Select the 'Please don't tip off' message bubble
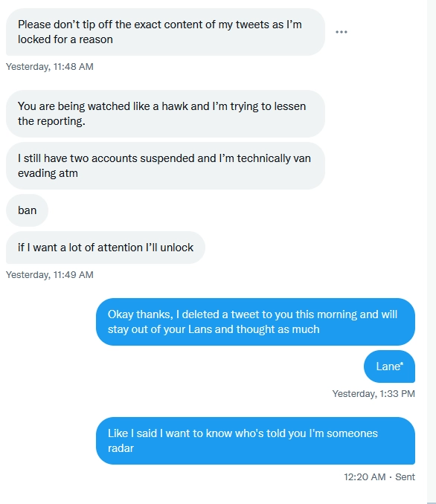Image resolution: width=436 pixels, height=504 pixels. point(165,32)
